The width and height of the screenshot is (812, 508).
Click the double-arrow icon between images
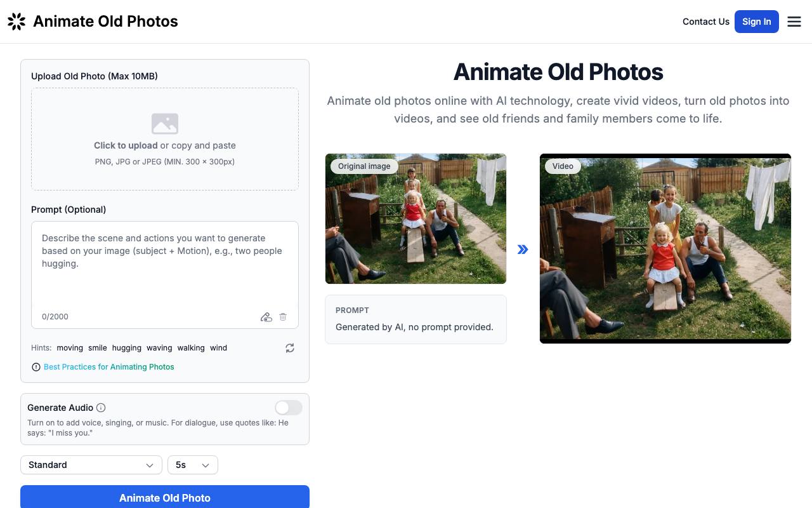[523, 250]
